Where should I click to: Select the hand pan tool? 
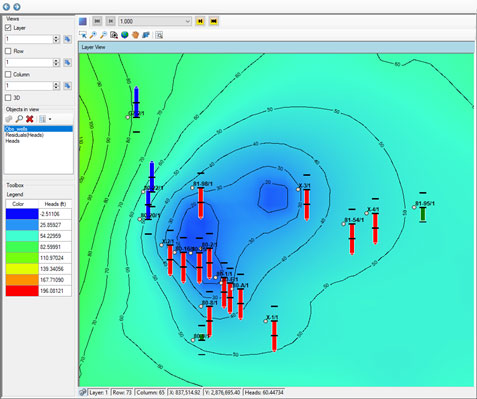tap(135, 35)
